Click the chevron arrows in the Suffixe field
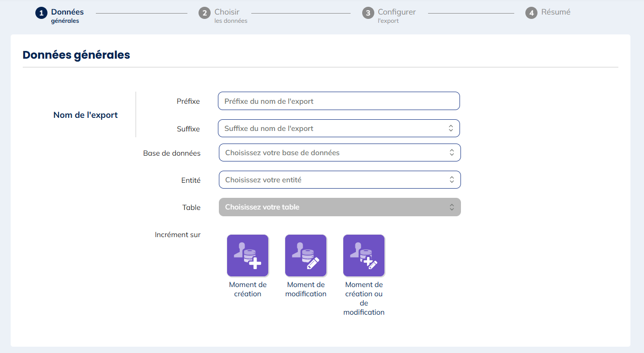644x353 pixels. coord(450,128)
